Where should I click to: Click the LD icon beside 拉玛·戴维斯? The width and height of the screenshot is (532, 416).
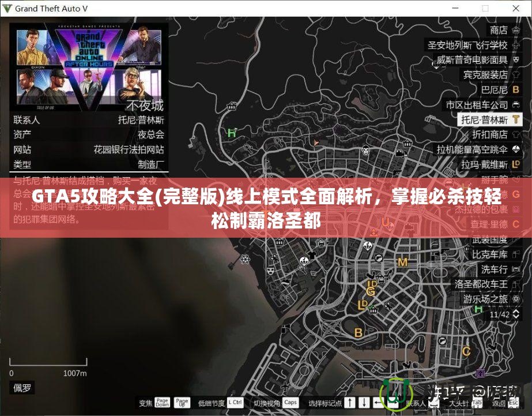coord(516,164)
